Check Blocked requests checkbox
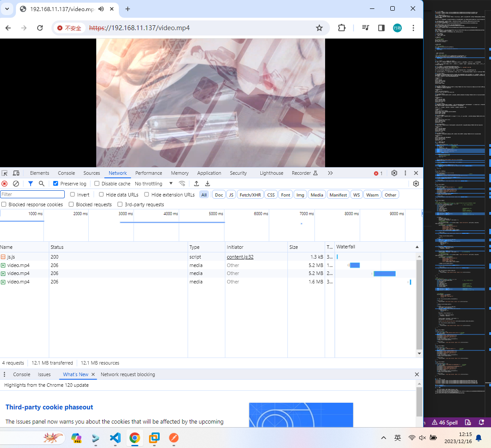 pyautogui.click(x=71, y=204)
